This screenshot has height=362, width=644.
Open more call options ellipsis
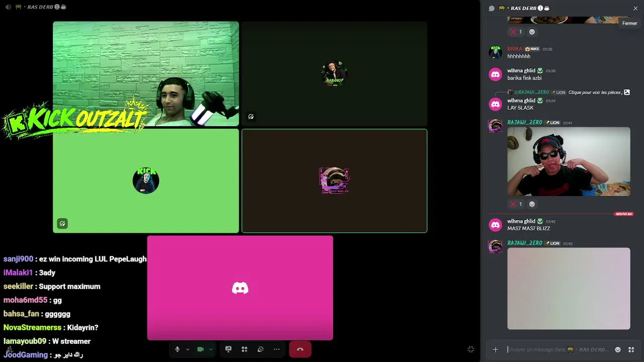277,349
